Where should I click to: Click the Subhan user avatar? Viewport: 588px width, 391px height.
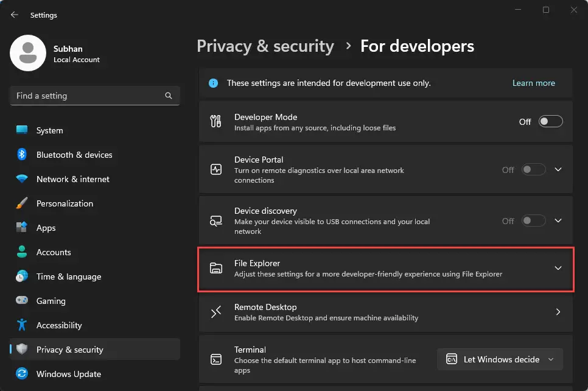[x=28, y=53]
